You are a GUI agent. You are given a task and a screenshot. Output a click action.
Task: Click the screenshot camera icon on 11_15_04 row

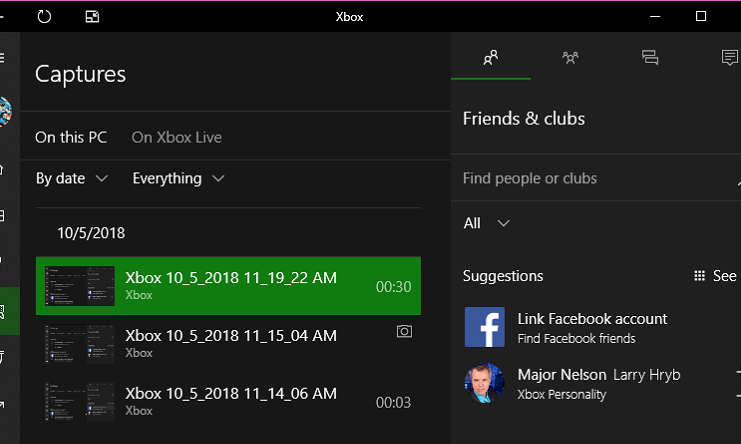coord(404,332)
